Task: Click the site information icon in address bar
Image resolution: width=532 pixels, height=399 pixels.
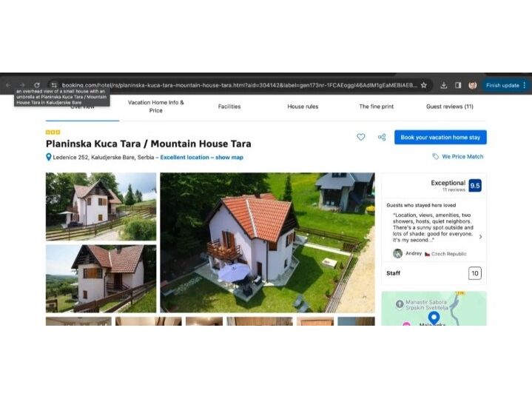Action: [53, 85]
